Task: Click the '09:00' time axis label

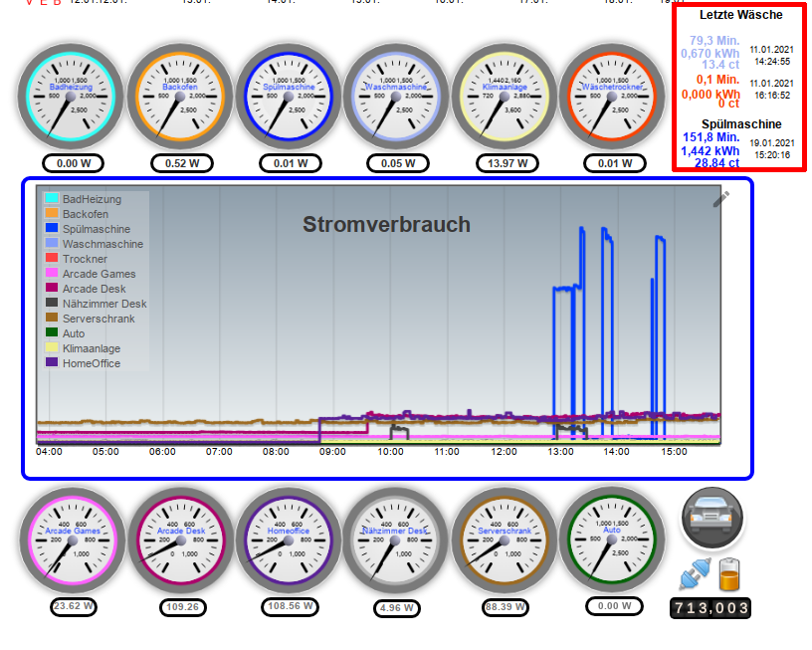Action: tap(332, 452)
